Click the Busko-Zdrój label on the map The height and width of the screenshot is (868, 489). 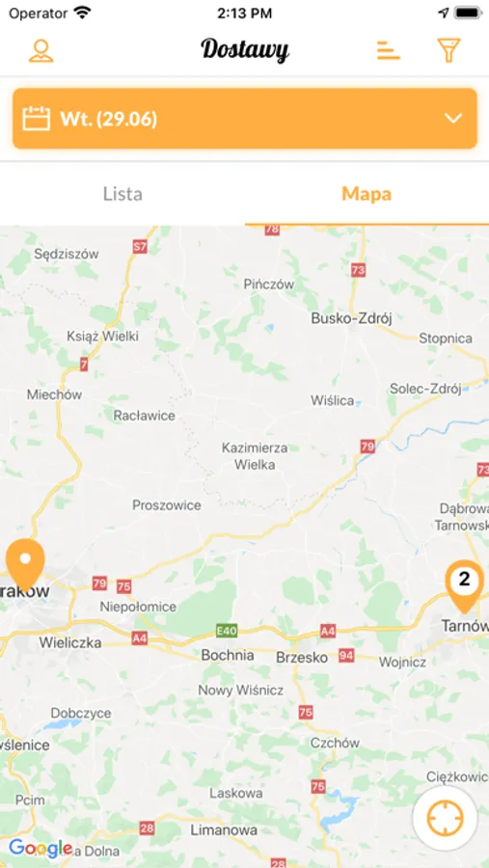coord(352,318)
